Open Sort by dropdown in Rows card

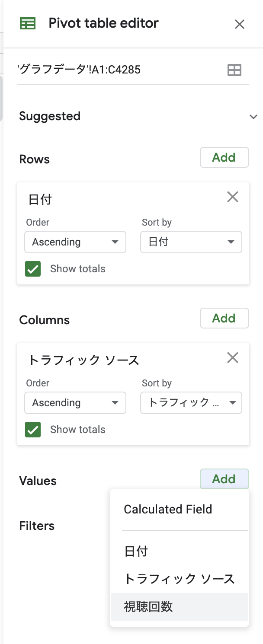[191, 242]
